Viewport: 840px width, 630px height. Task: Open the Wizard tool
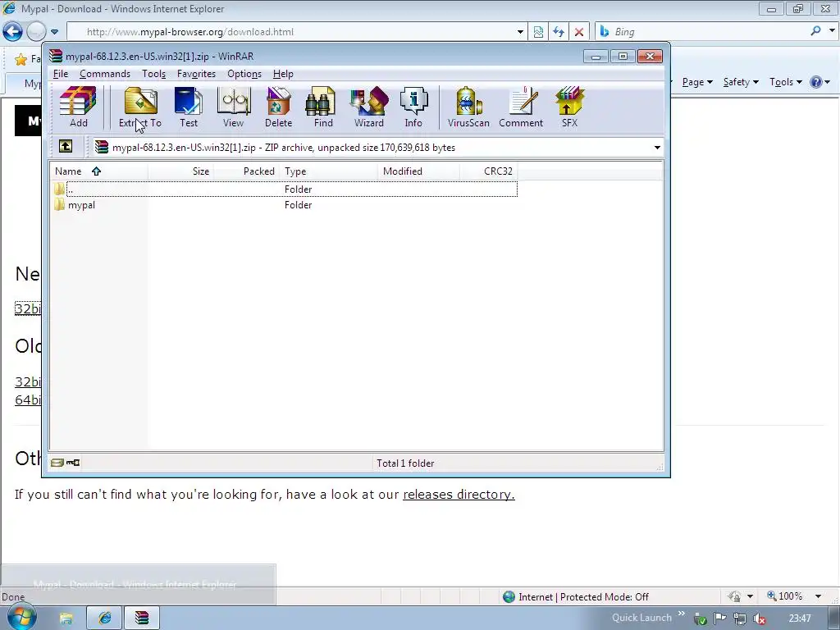[x=369, y=107]
